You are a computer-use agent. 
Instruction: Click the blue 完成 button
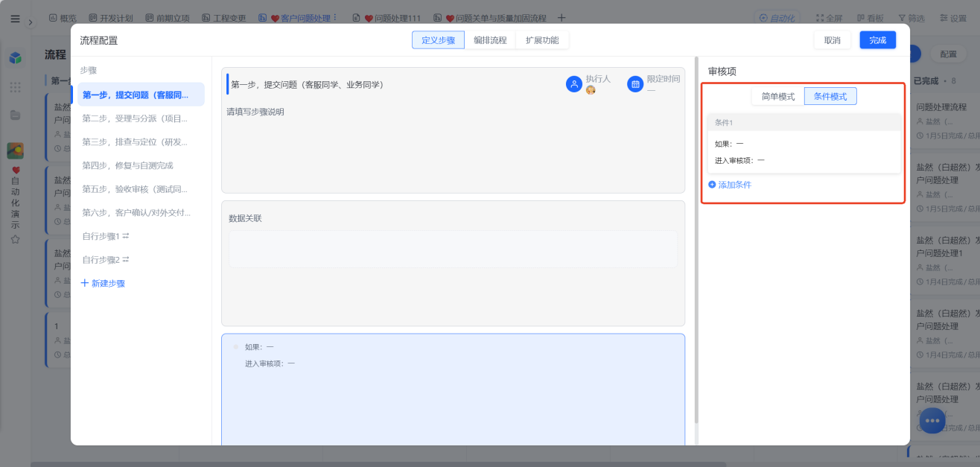pos(878,40)
